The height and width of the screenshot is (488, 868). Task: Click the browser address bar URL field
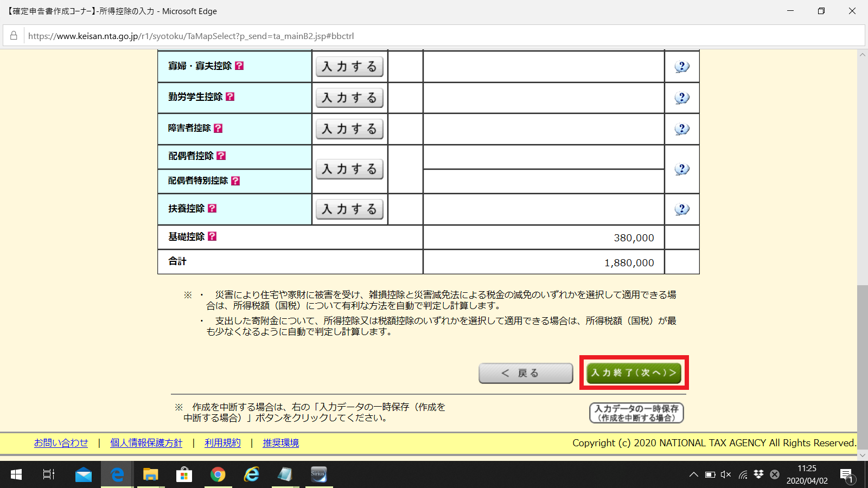pyautogui.click(x=191, y=36)
